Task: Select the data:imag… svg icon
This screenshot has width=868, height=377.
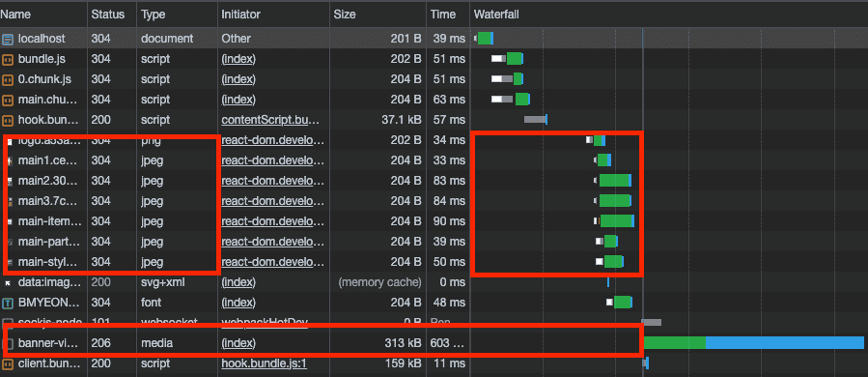Action: pyautogui.click(x=8, y=282)
